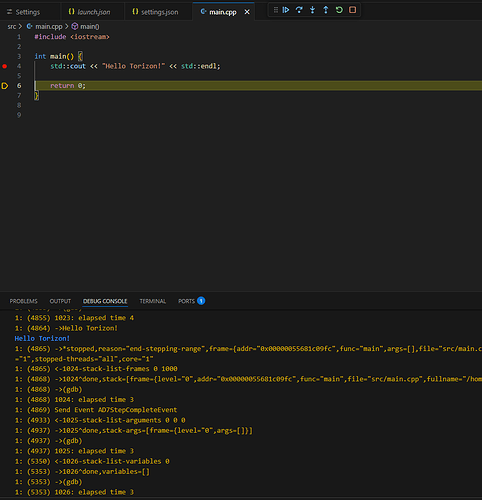Step out of current function
This screenshot has width=482, height=500.
pyautogui.click(x=326, y=10)
